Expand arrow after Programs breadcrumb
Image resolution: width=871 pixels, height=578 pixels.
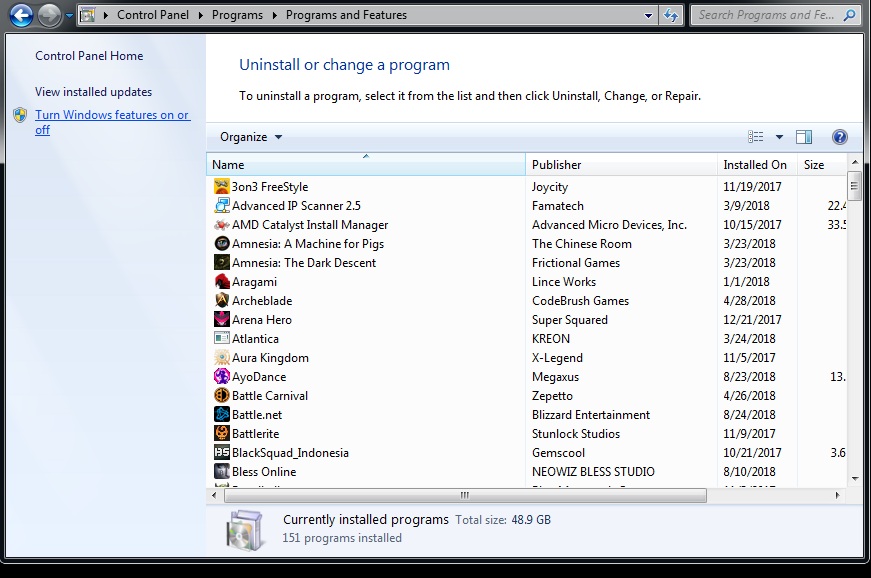point(274,15)
